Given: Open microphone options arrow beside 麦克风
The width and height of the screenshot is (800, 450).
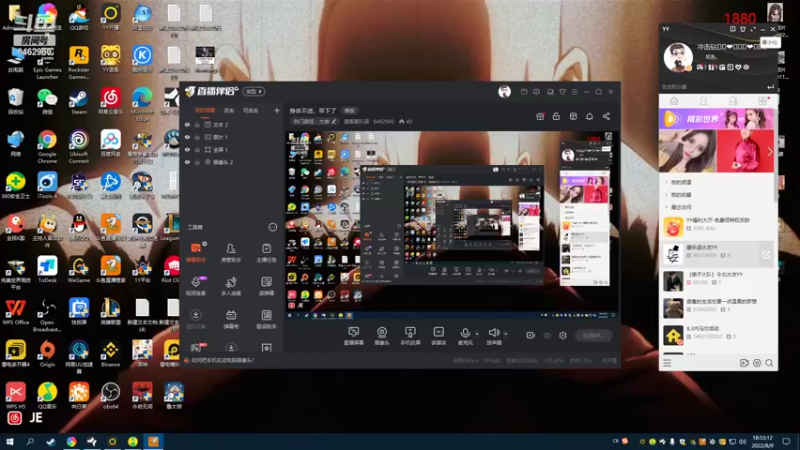Looking at the screenshot, I should (x=477, y=334).
